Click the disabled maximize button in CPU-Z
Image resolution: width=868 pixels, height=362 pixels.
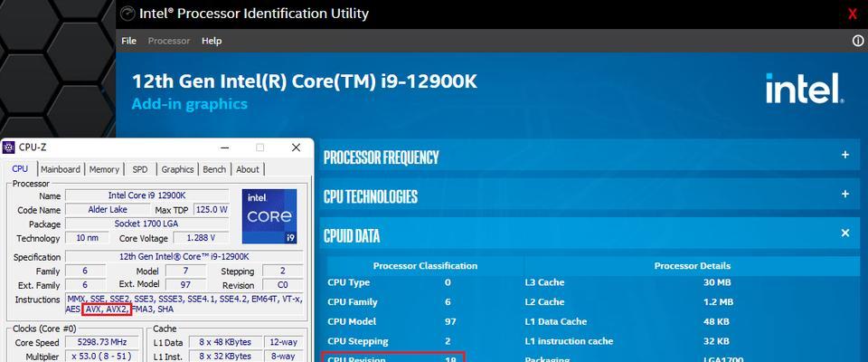(259, 148)
